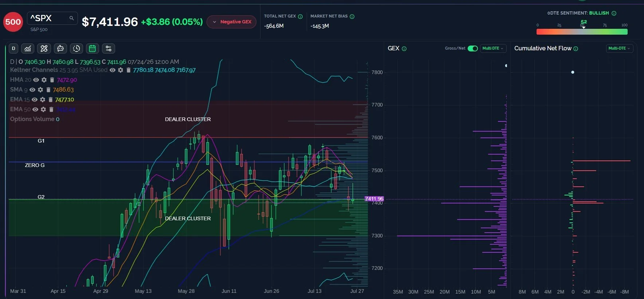This screenshot has width=644, height=299.
Task: Click the 0DTE sentiment gradient bar
Action: 582,32
